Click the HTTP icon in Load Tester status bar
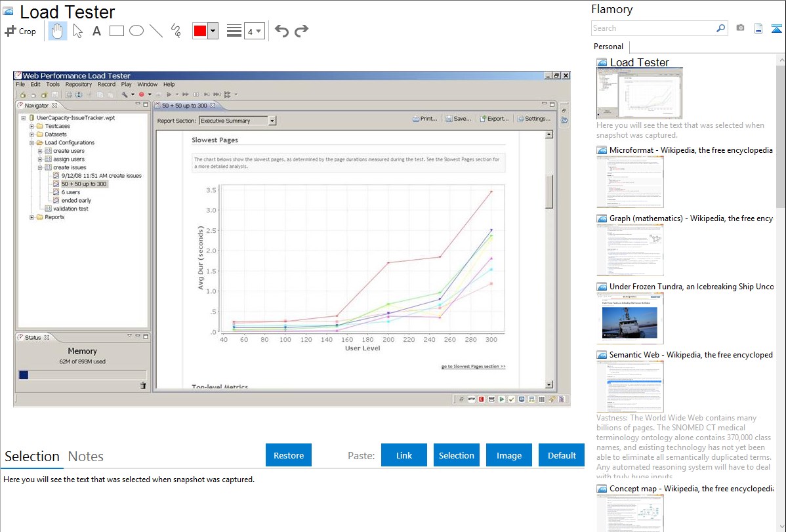This screenshot has height=532, width=786. pos(471,399)
